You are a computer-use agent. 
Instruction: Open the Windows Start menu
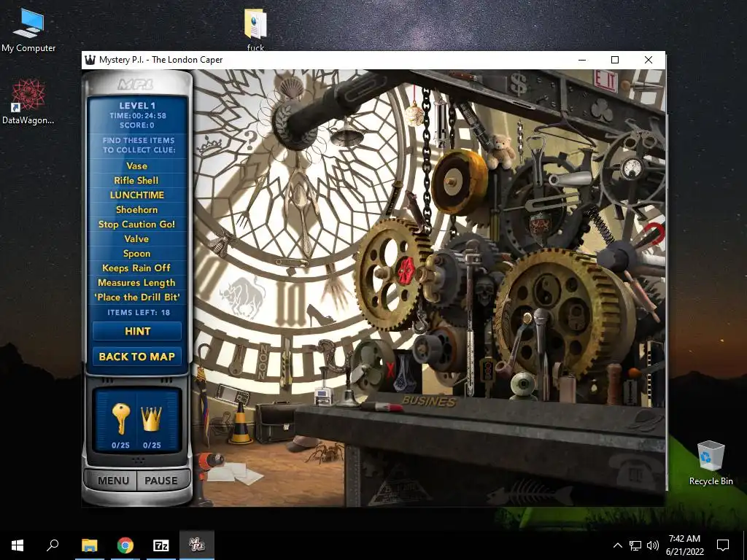coord(18,545)
